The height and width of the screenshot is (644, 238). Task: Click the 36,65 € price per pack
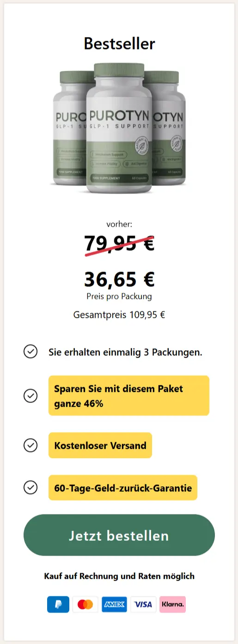click(119, 279)
